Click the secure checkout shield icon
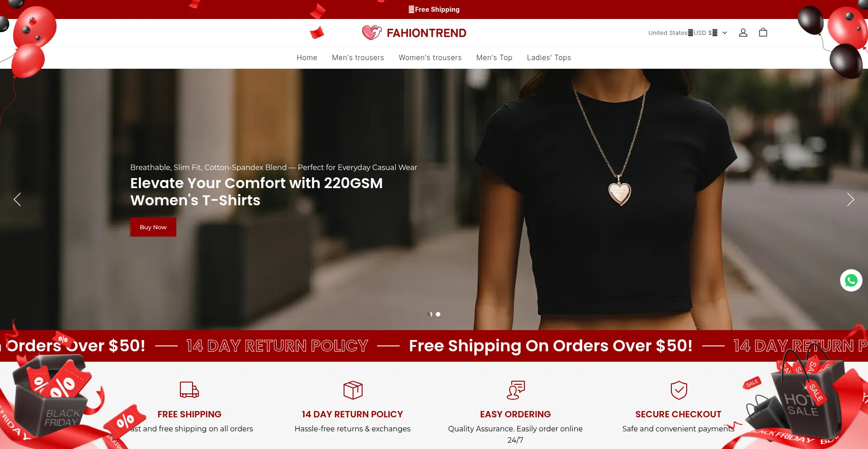Viewport: 868px width, 449px height. 679,390
